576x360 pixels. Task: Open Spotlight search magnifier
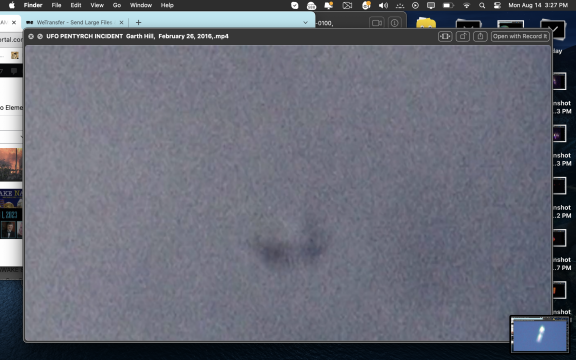(x=482, y=5)
